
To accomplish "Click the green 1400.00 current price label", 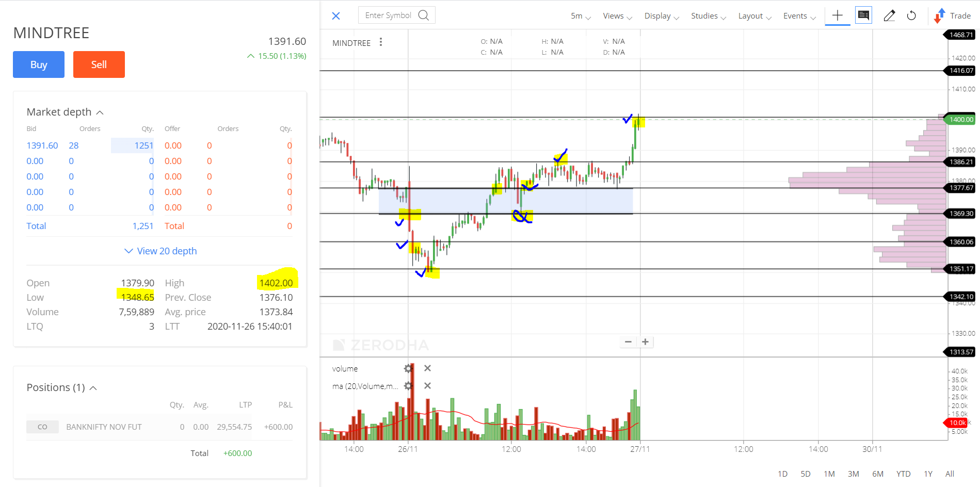I will tap(960, 120).
